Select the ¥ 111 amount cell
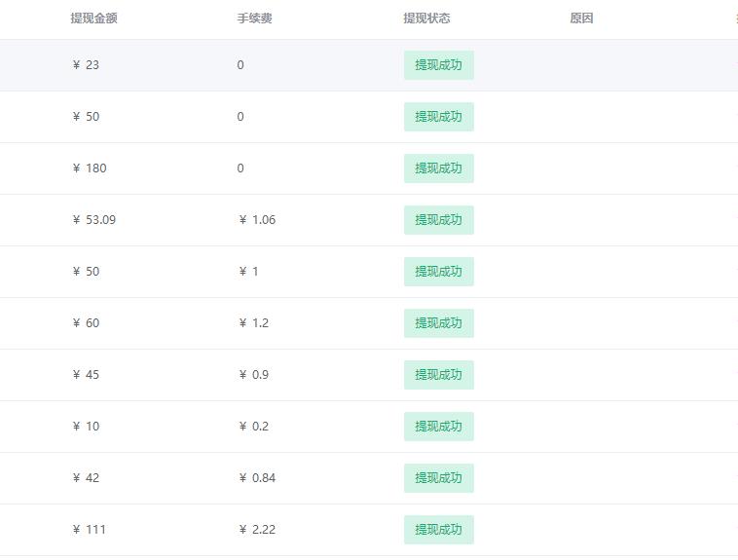 click(x=89, y=530)
